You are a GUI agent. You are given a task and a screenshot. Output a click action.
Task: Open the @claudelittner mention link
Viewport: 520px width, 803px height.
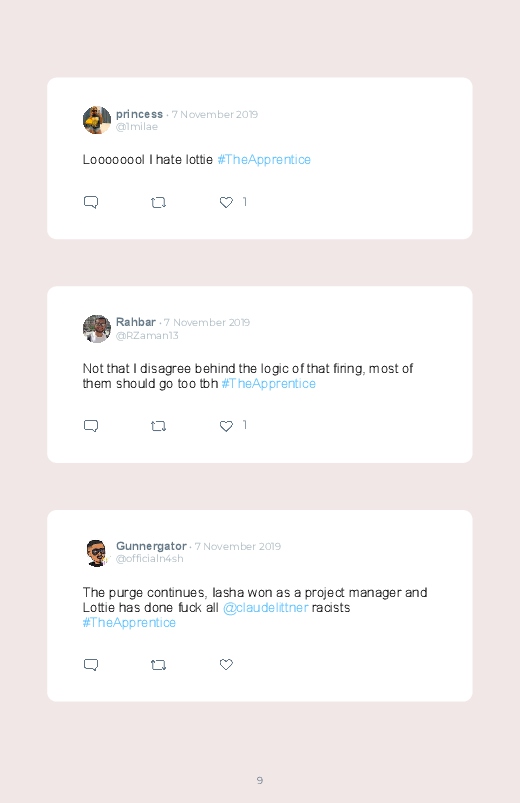pyautogui.click(x=265, y=608)
